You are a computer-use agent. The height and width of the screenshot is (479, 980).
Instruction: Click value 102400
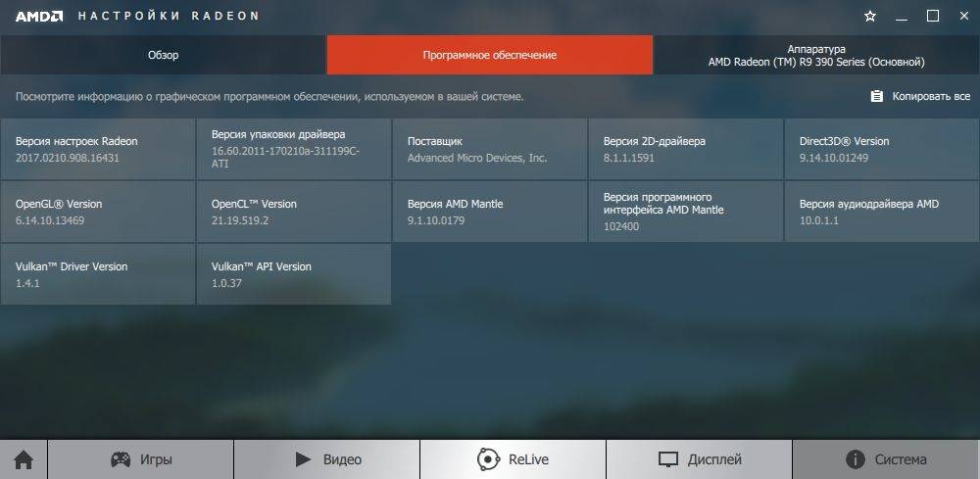point(621,226)
